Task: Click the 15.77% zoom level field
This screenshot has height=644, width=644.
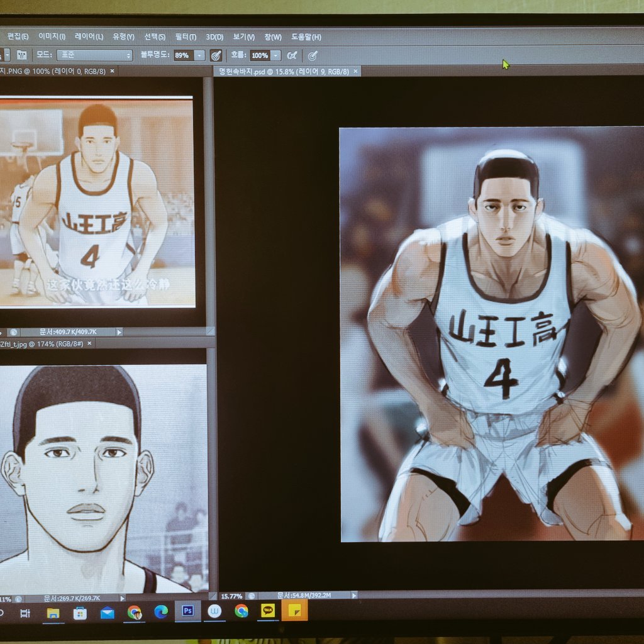Action: [231, 596]
